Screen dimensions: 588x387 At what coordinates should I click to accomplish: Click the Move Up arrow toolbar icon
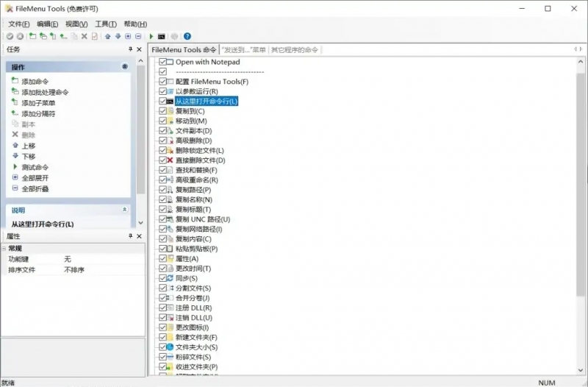point(108,36)
